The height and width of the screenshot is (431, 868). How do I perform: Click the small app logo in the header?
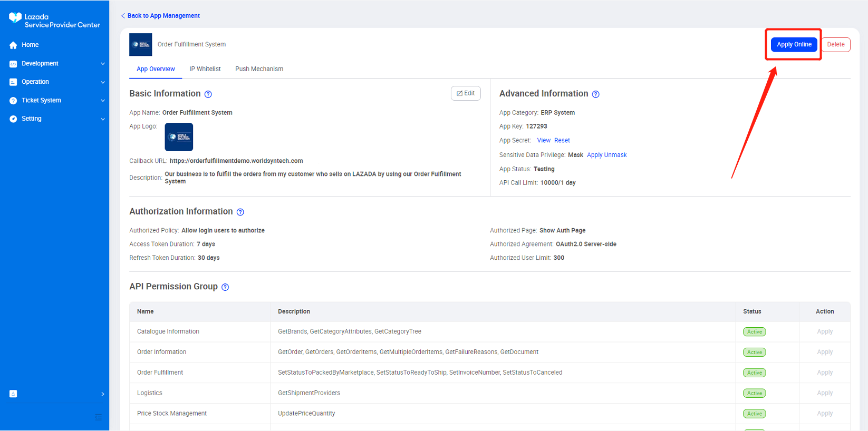pos(141,45)
